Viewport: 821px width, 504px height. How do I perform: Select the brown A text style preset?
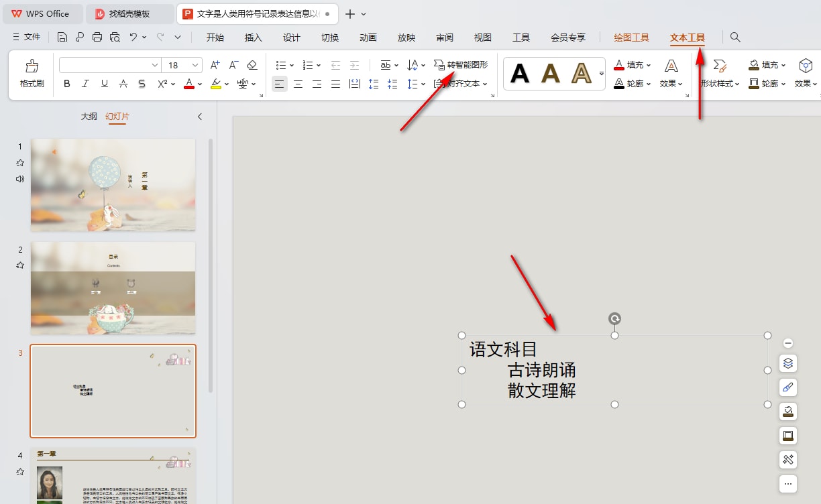point(551,73)
